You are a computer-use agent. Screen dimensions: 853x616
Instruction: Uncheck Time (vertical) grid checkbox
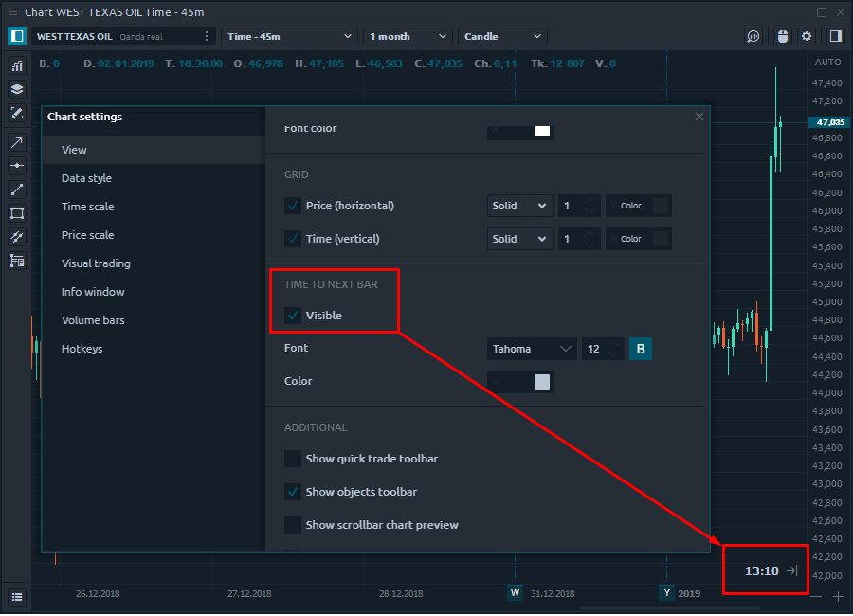point(293,239)
